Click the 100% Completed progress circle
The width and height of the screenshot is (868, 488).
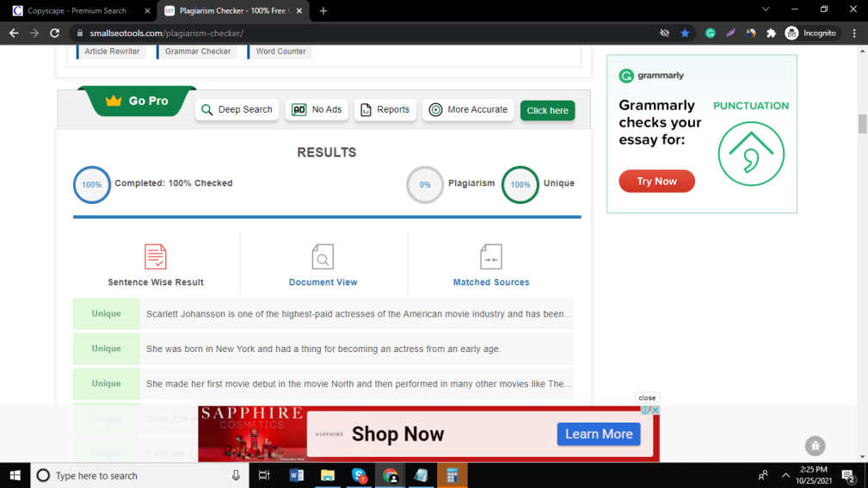(x=92, y=184)
